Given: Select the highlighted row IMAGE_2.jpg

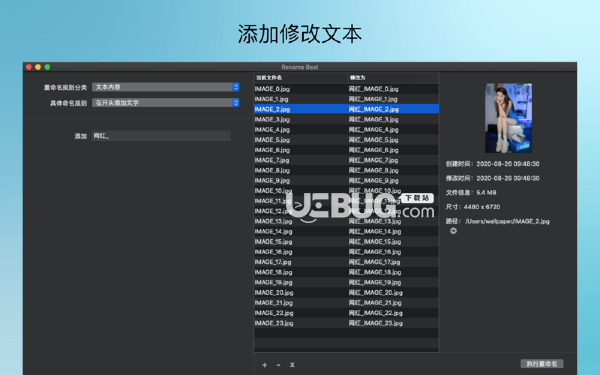Looking at the screenshot, I should click(x=346, y=109).
